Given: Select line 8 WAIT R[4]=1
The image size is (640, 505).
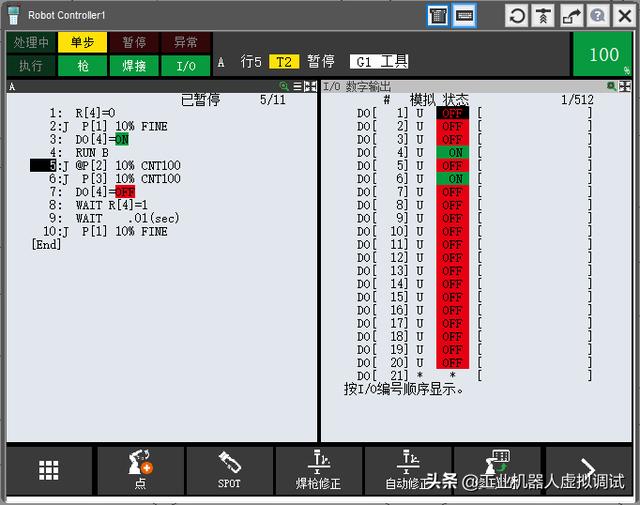Looking at the screenshot, I should (98, 205).
